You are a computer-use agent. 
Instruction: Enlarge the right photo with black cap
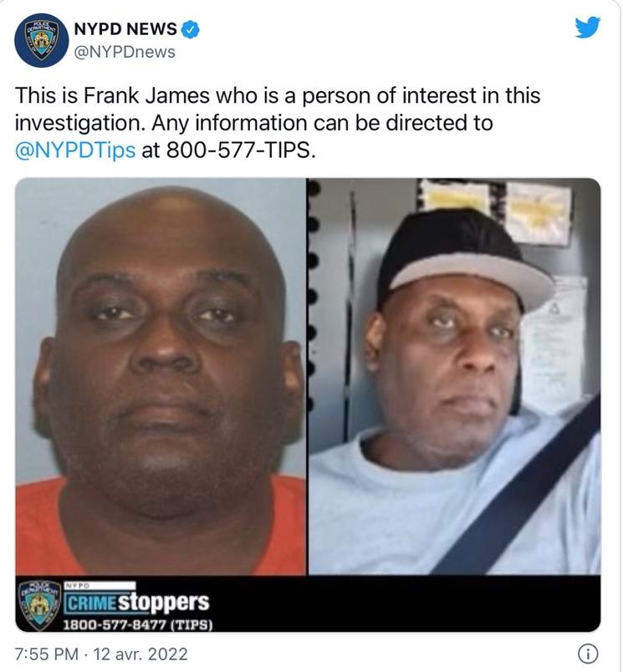pyautogui.click(x=455, y=376)
